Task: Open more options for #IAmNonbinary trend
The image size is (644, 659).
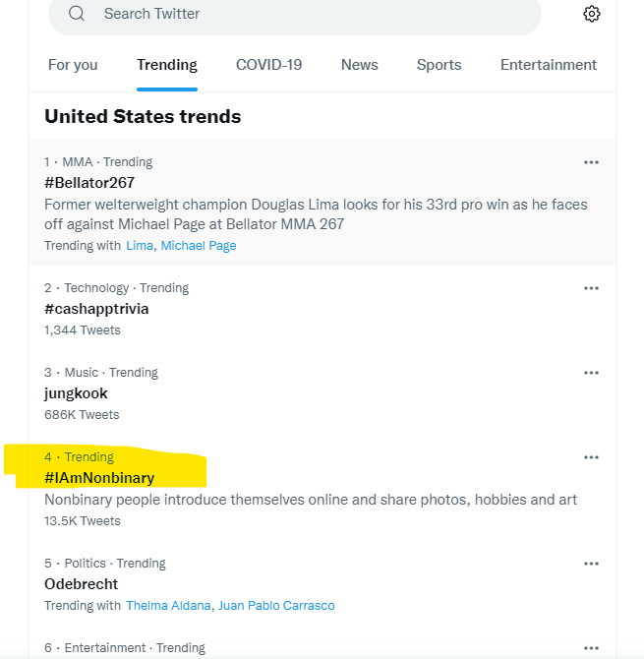Action: pyautogui.click(x=591, y=457)
